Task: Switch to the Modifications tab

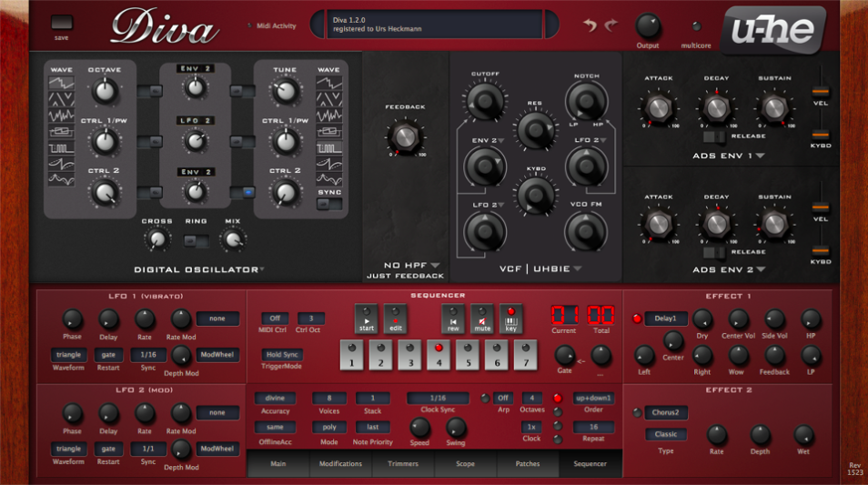Action: [x=340, y=463]
